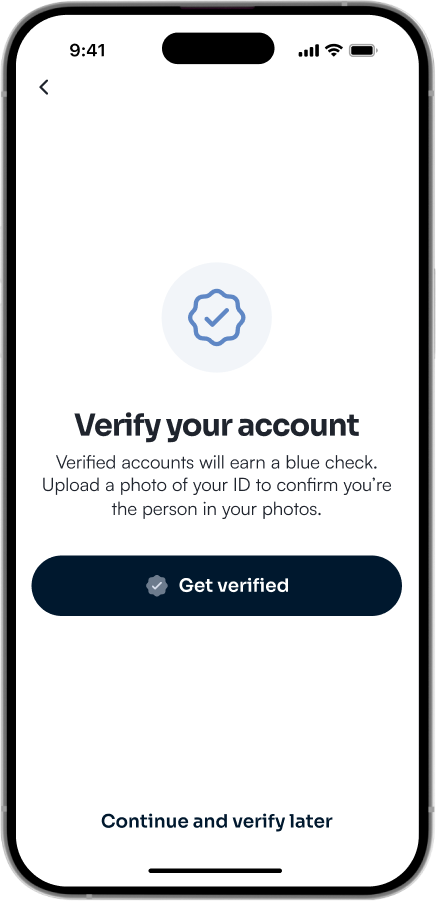Image resolution: width=437 pixels, height=902 pixels.
Task: Tap the home indicator bar at bottom
Action: point(216,871)
